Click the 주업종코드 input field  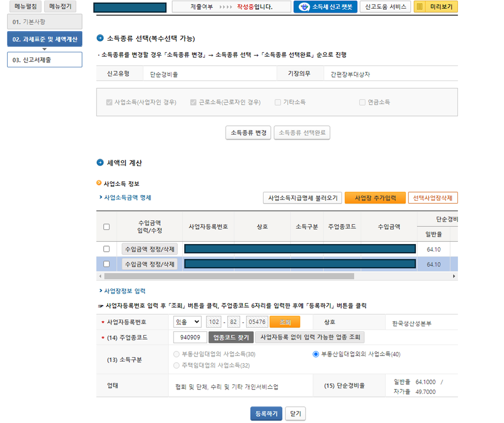(189, 337)
